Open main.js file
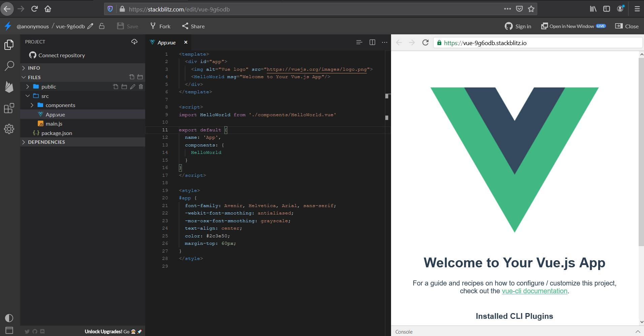The width and height of the screenshot is (644, 336). click(83, 124)
